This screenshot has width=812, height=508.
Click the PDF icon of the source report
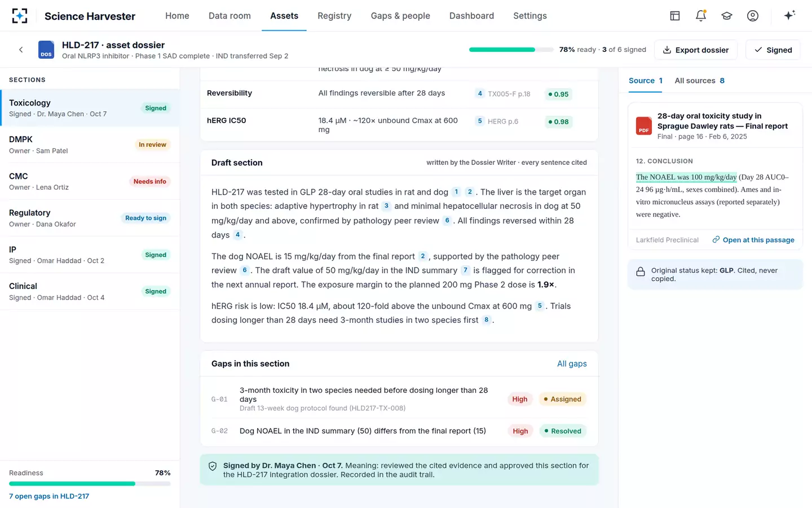(644, 126)
